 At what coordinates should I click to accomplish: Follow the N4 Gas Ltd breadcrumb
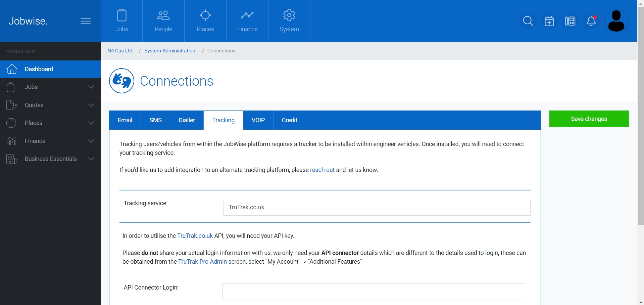[120, 51]
